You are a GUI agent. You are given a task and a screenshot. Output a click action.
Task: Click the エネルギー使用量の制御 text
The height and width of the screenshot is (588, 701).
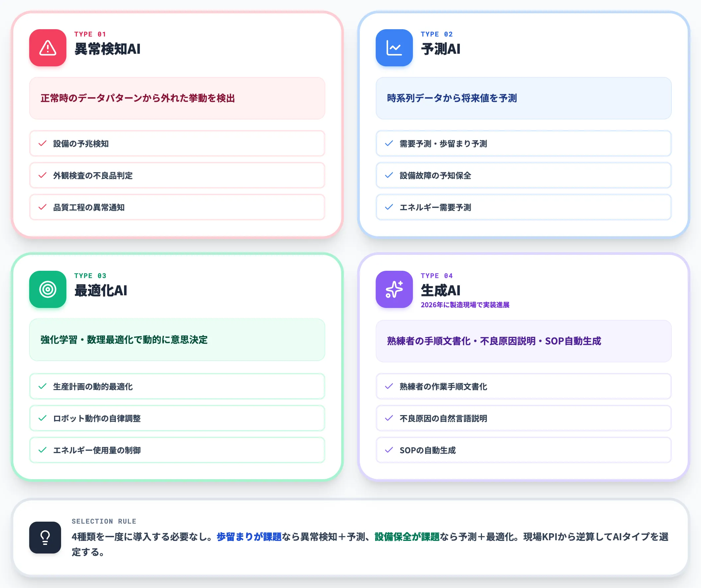click(x=97, y=451)
